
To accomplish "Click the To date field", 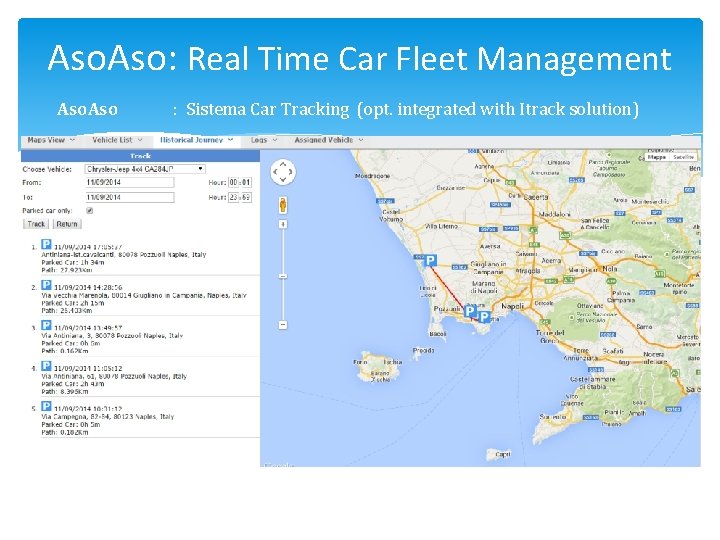I will [x=129, y=197].
